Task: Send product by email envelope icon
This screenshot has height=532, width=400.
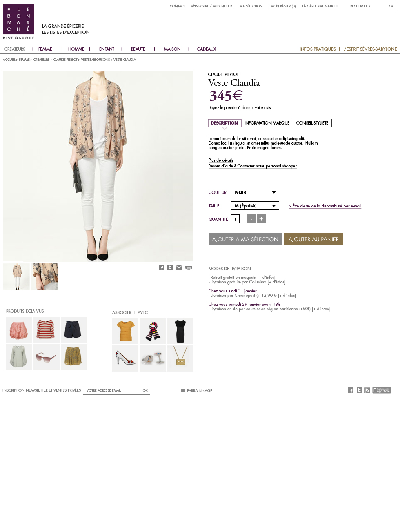Action: 179,267
